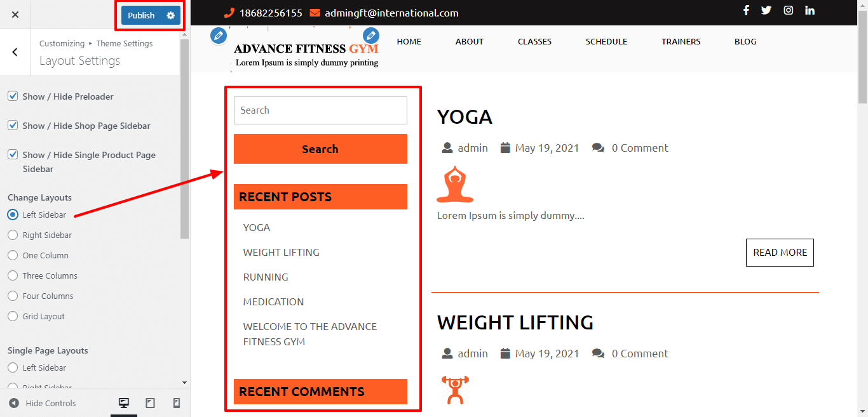Close the Customizer with the X icon

(x=15, y=15)
